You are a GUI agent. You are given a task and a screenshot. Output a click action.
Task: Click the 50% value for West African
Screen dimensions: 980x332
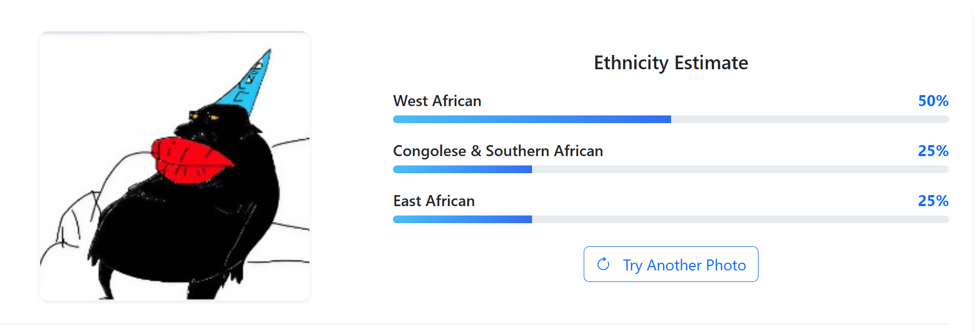[933, 101]
